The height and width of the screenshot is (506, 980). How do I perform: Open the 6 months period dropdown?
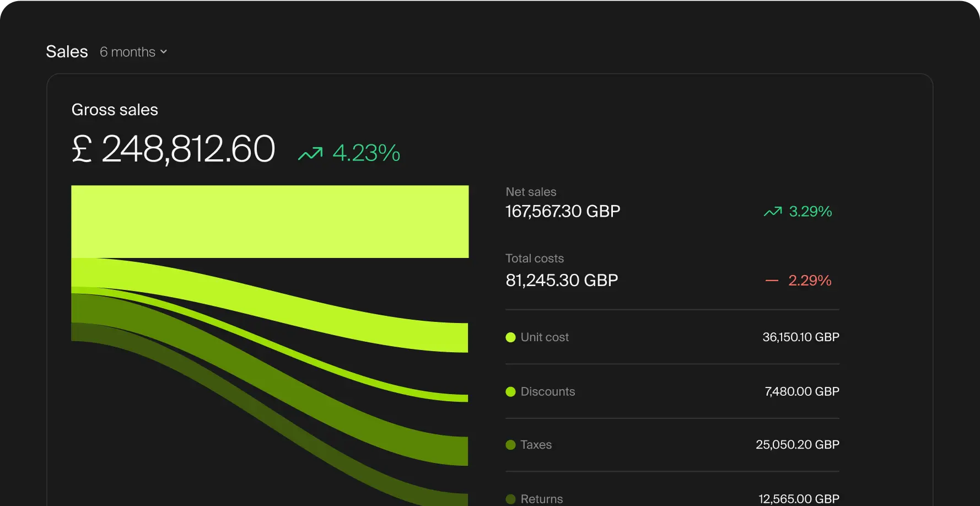point(133,52)
